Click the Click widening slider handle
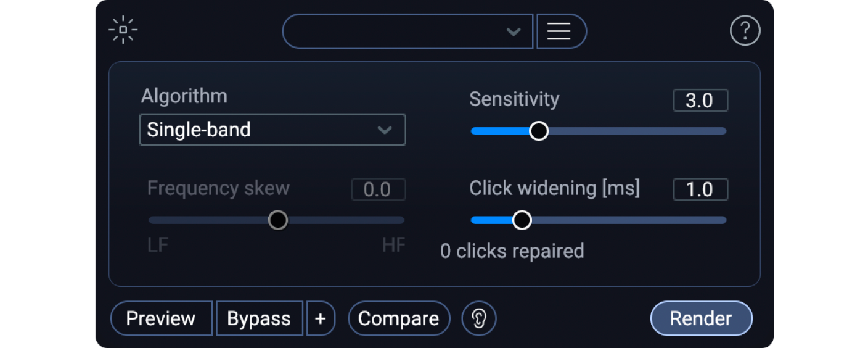 [x=522, y=220]
